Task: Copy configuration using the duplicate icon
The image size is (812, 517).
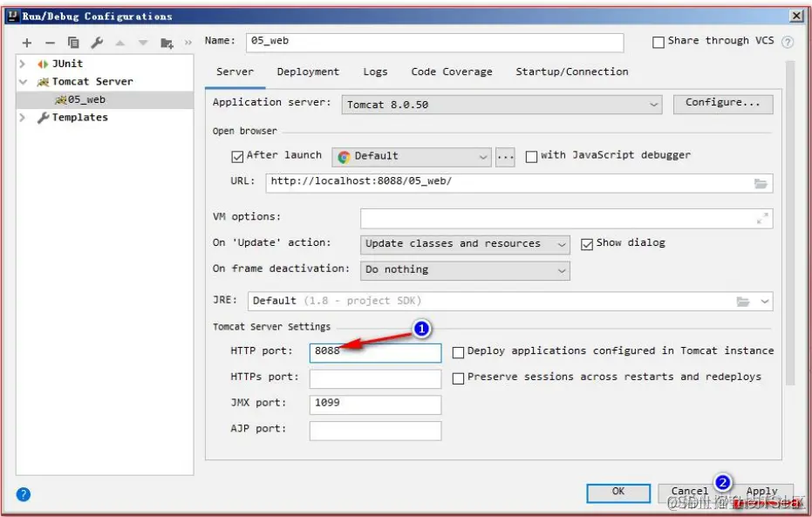Action: pyautogui.click(x=73, y=43)
